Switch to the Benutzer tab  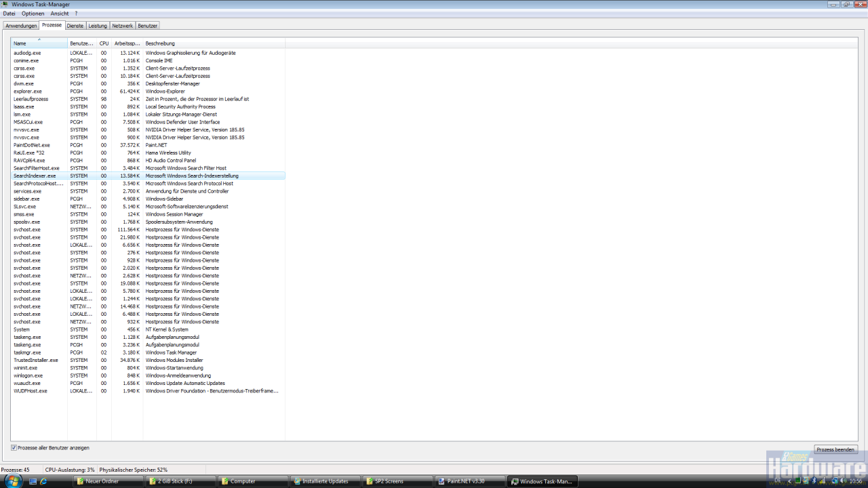148,26
